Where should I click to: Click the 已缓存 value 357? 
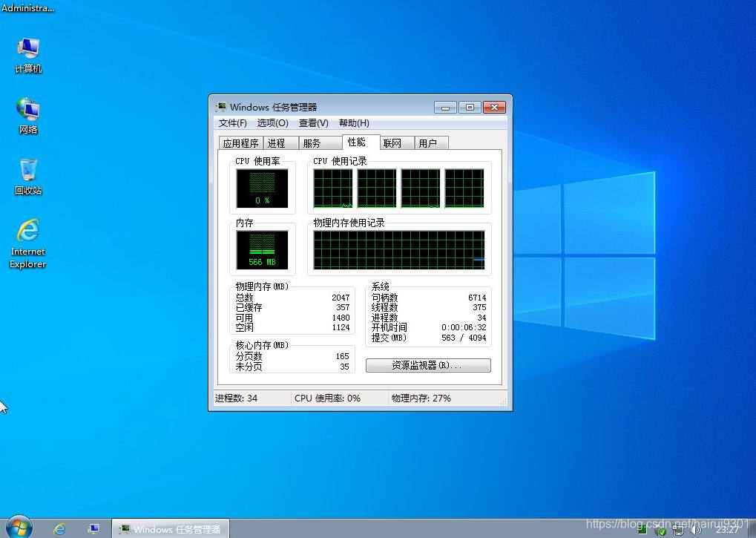[x=343, y=307]
